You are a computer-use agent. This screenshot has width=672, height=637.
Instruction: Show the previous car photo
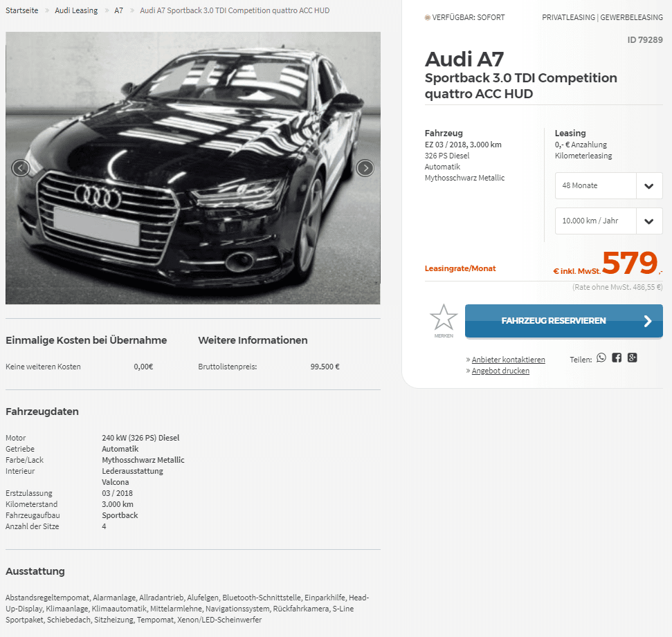21,168
